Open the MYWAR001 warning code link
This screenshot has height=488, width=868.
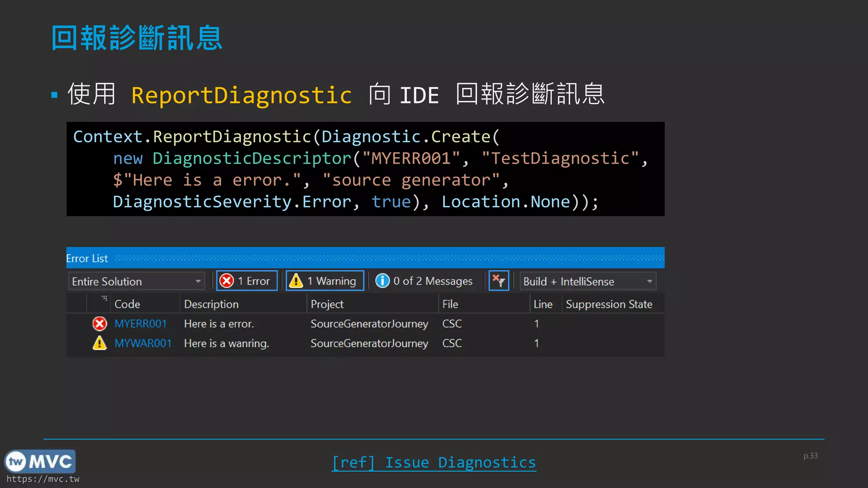click(x=143, y=343)
